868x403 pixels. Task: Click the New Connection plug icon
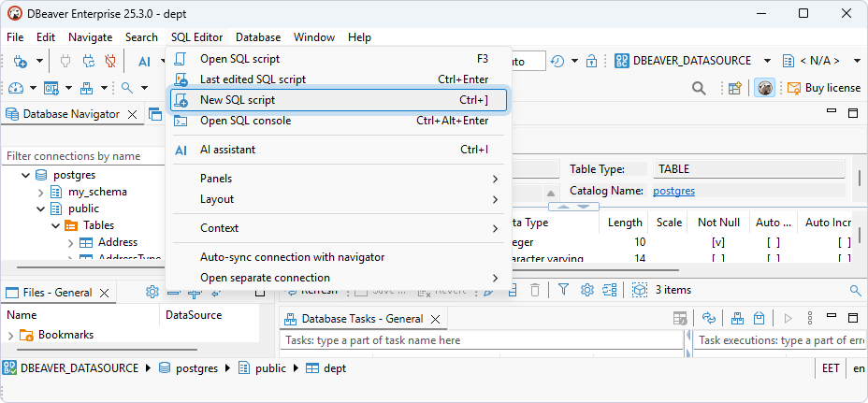coord(20,61)
